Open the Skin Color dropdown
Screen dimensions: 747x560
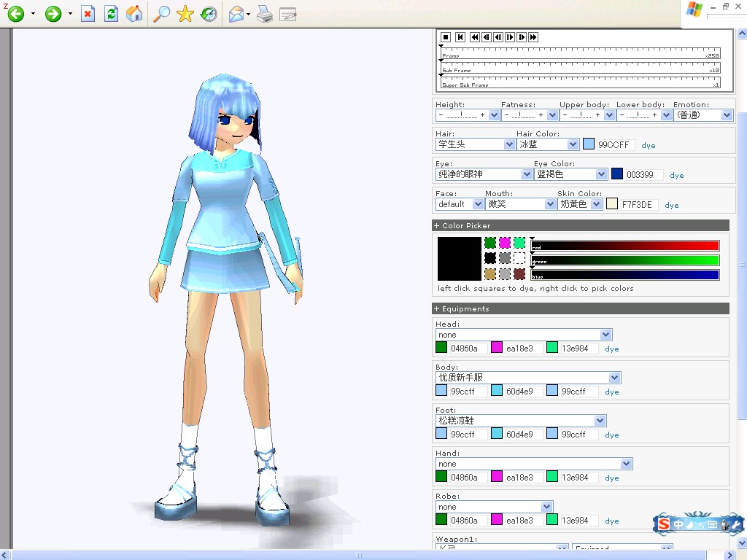(x=580, y=204)
